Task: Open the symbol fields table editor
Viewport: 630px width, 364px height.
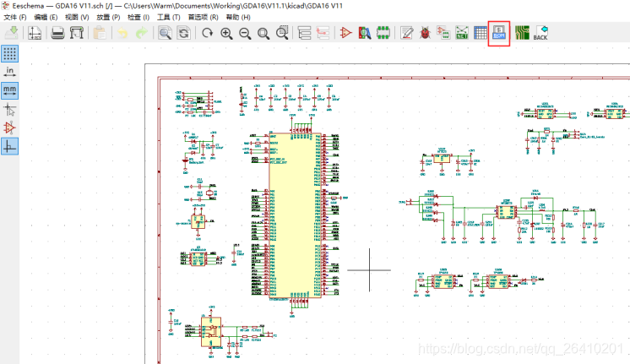Action: pos(481,33)
